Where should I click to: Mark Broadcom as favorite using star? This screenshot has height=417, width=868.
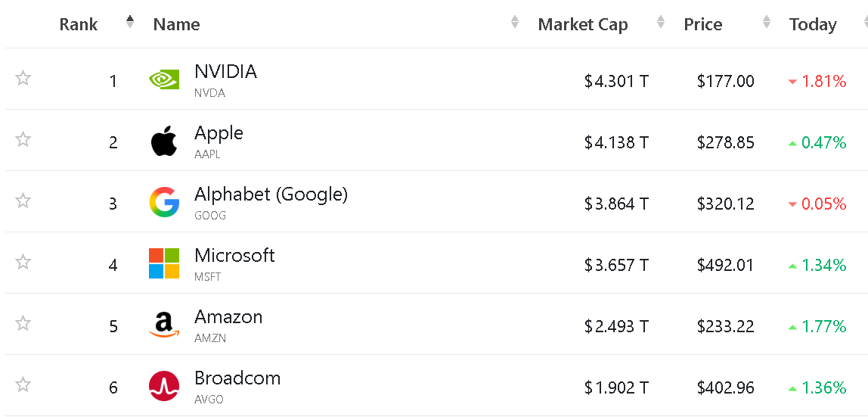click(23, 384)
